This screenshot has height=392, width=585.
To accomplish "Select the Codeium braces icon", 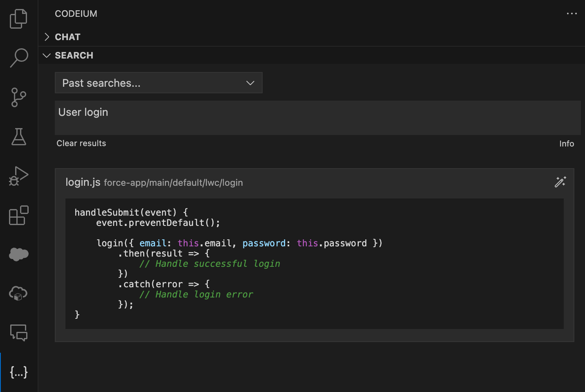I will (19, 372).
